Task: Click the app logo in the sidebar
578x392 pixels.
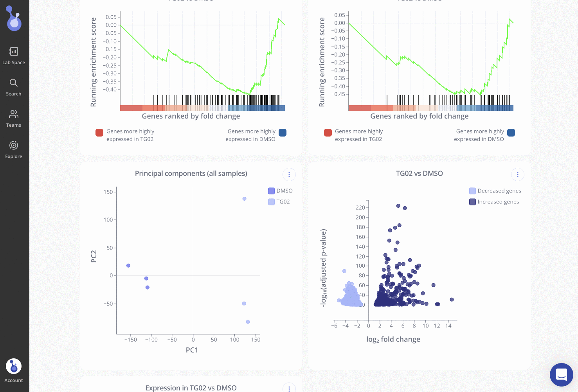Action: [14, 19]
